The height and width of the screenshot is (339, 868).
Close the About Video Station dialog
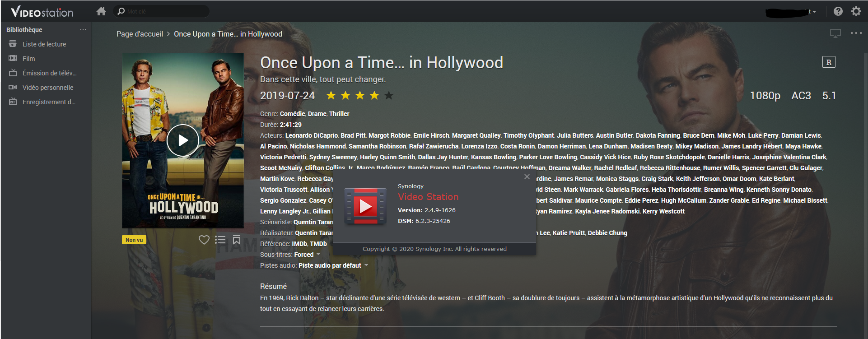(x=527, y=176)
